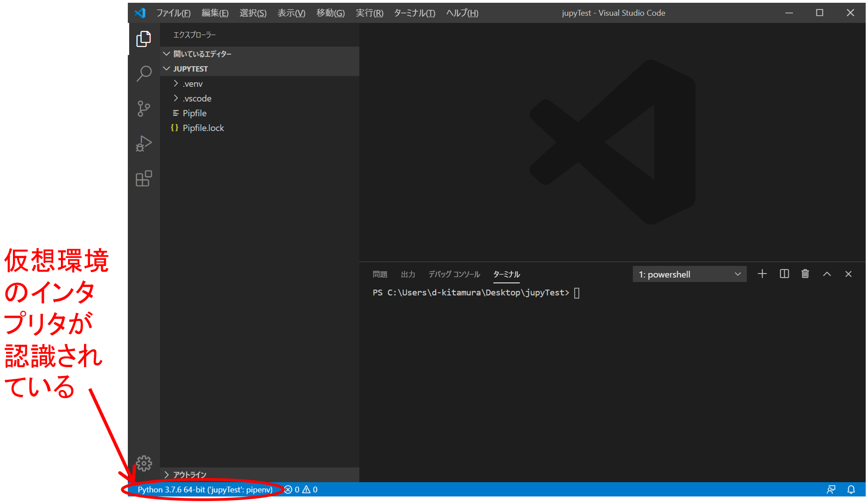Open the 選択(S) menu

pos(253,13)
